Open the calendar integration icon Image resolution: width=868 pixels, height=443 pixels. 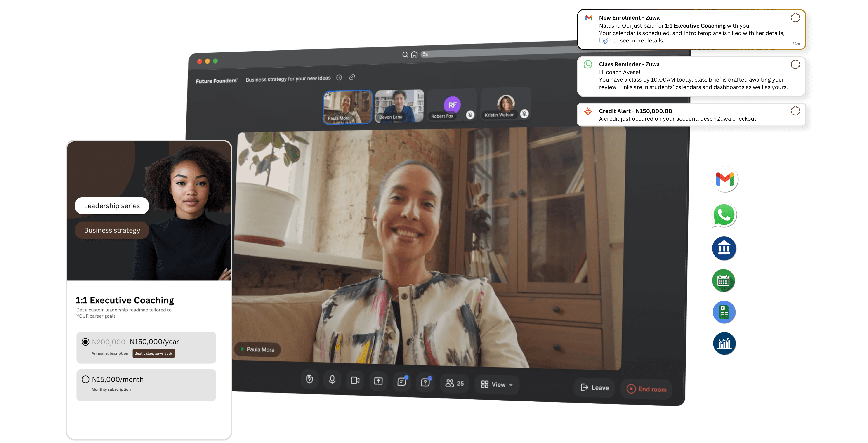723,281
